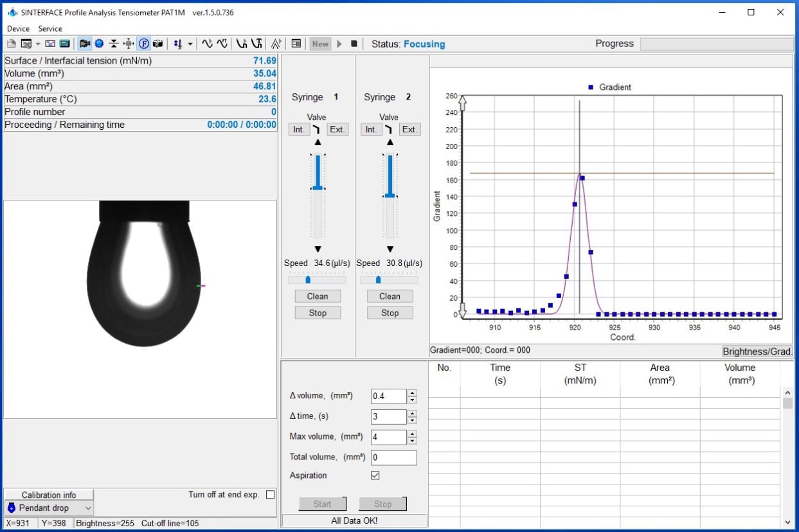Click the Brightness/Grad. button below the chart
Image resolution: width=799 pixels, height=532 pixels.
tap(757, 351)
